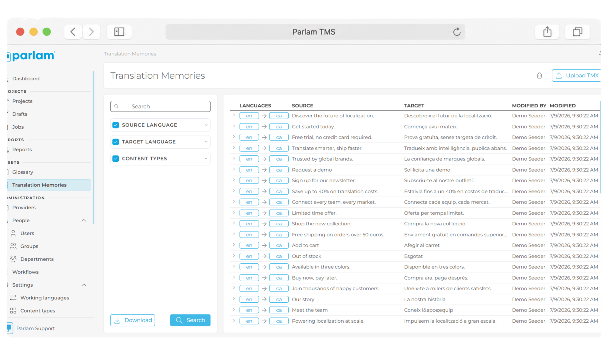Click the Parlam TMS address bar
Viewport: 607px width, 364px height.
click(315, 32)
